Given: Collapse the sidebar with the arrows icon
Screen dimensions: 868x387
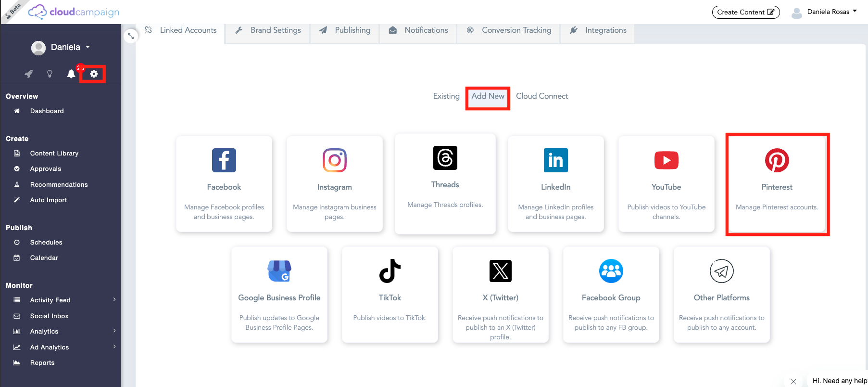Looking at the screenshot, I should pos(131,36).
